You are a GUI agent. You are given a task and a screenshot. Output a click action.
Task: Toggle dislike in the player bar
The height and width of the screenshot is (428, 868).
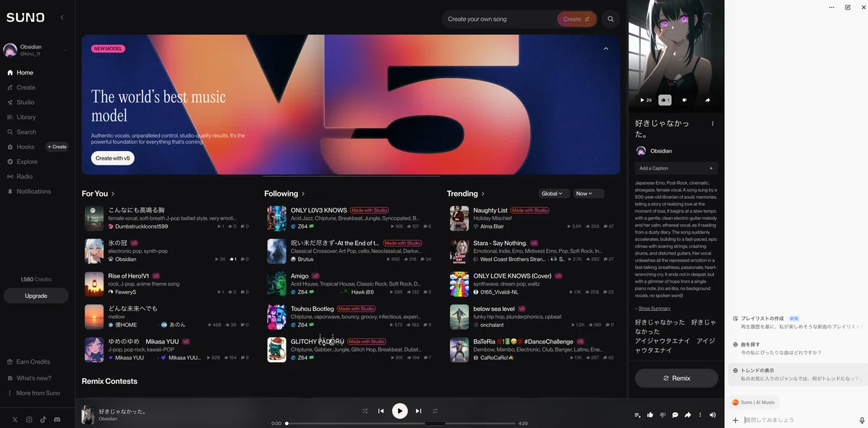[x=663, y=415]
